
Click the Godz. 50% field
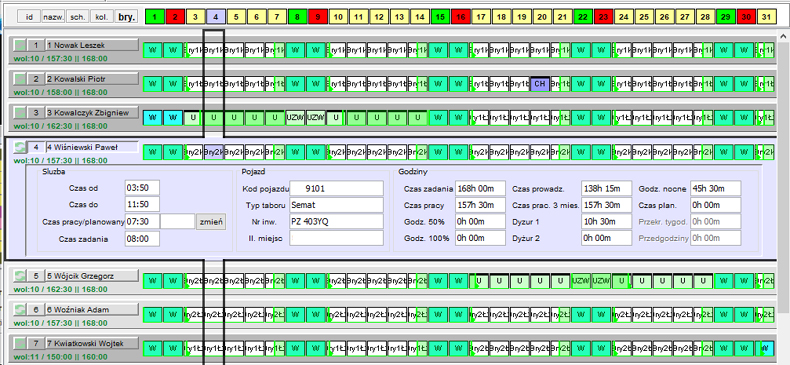point(480,221)
